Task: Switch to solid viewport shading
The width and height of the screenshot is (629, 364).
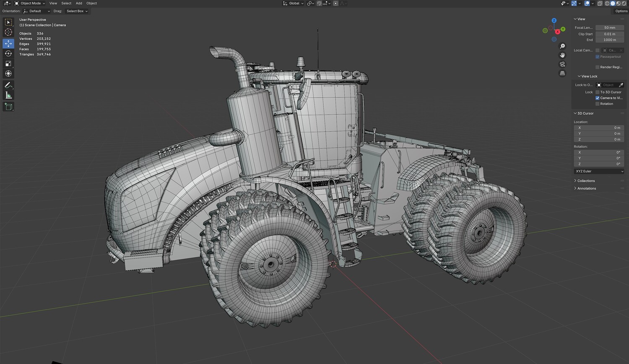Action: [613, 3]
